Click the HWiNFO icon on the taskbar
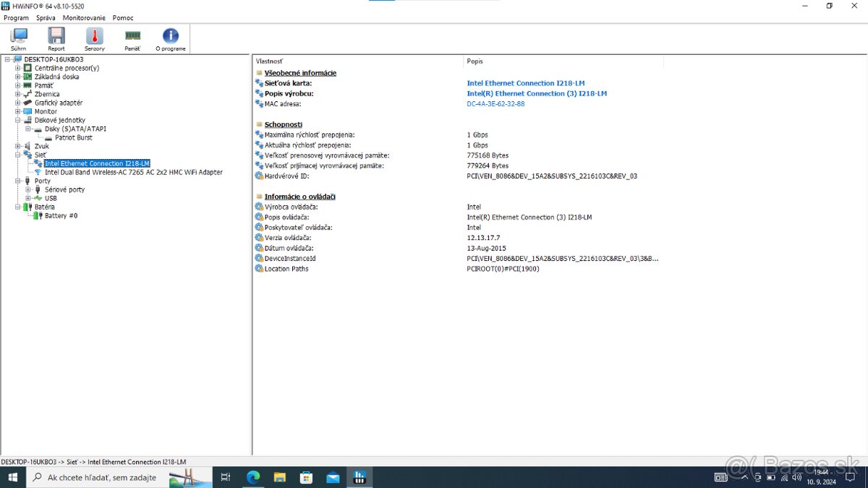 pos(359,477)
